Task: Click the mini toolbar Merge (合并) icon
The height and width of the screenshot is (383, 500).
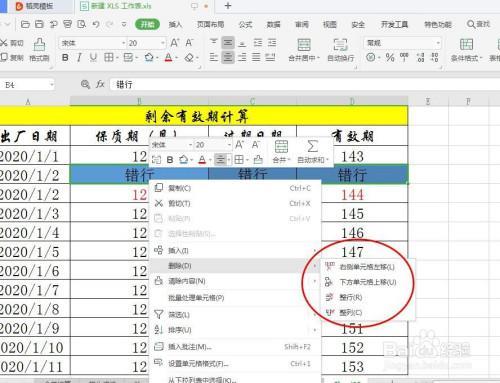Action: (281, 146)
